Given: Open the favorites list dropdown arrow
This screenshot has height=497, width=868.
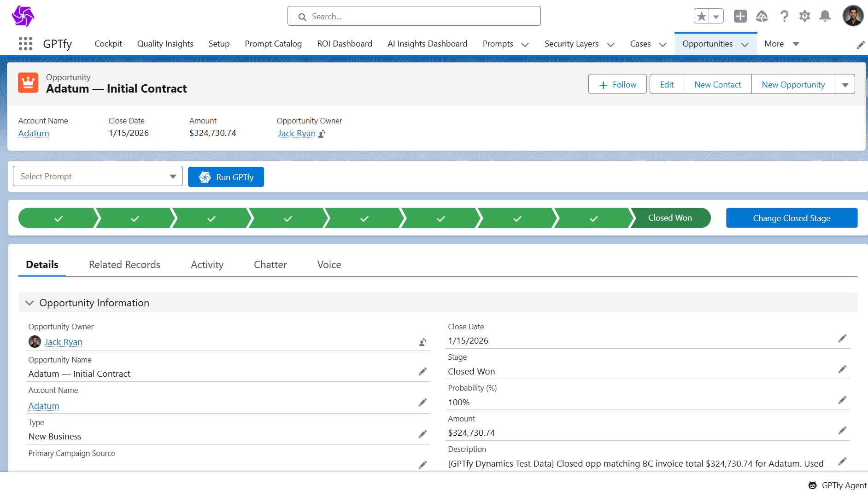Looking at the screenshot, I should click(716, 17).
